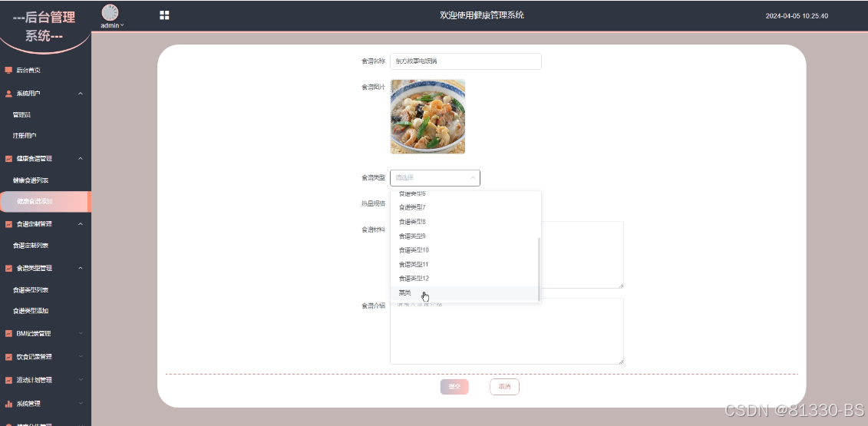Screen dimensions: 868x426
Task: Open 管理员 in the sidebar
Action: pyautogui.click(x=21, y=114)
